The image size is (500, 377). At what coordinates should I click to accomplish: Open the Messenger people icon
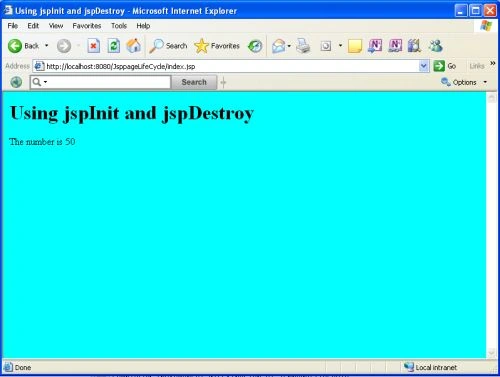pos(435,46)
